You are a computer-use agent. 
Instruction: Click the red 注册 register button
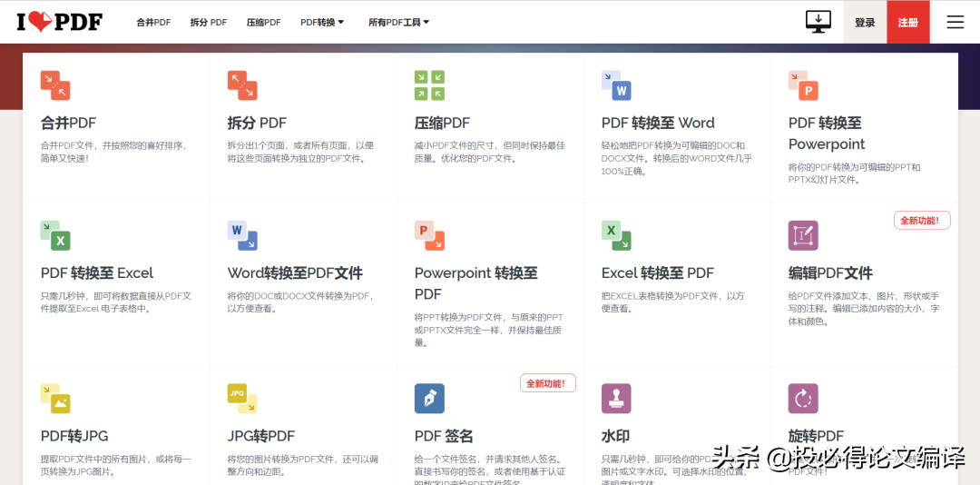(x=908, y=23)
